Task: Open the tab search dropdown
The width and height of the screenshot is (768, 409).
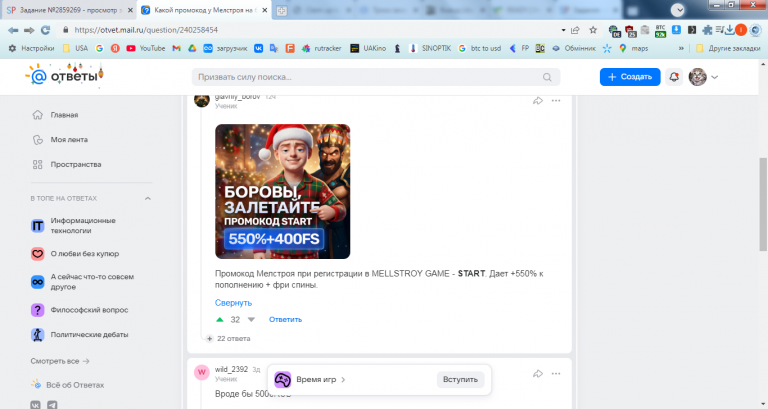Action: coord(677,9)
